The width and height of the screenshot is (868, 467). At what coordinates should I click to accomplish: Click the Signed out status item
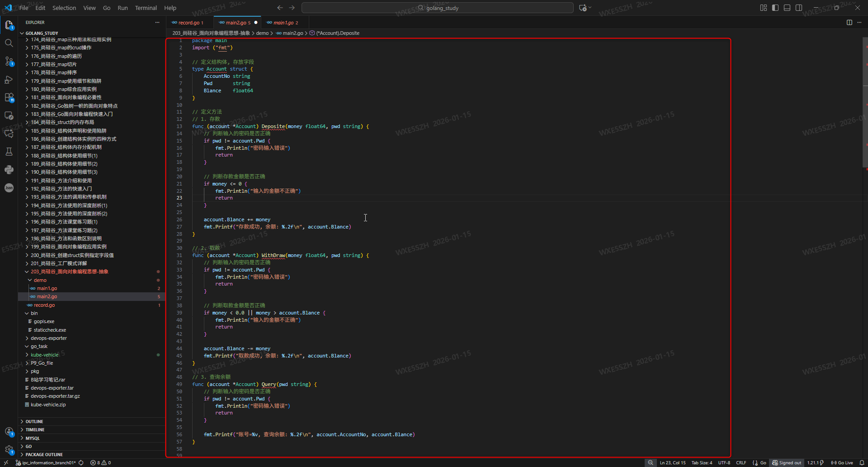(x=787, y=462)
